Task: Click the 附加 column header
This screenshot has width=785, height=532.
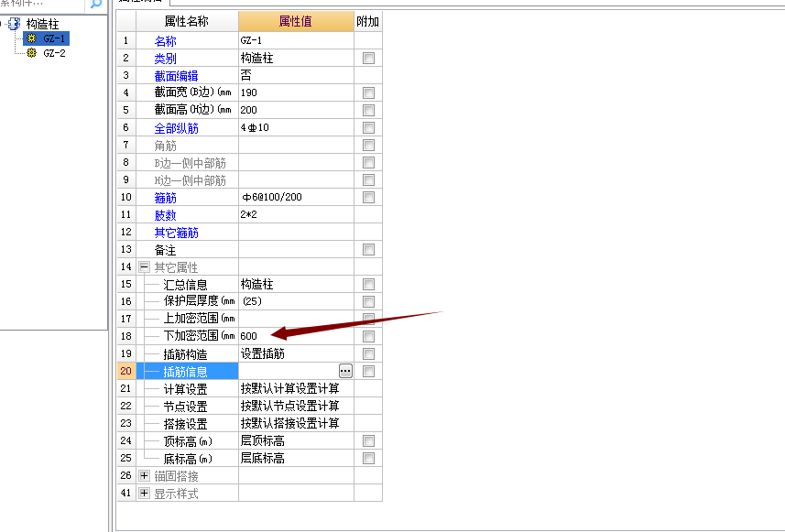Action: 367,22
